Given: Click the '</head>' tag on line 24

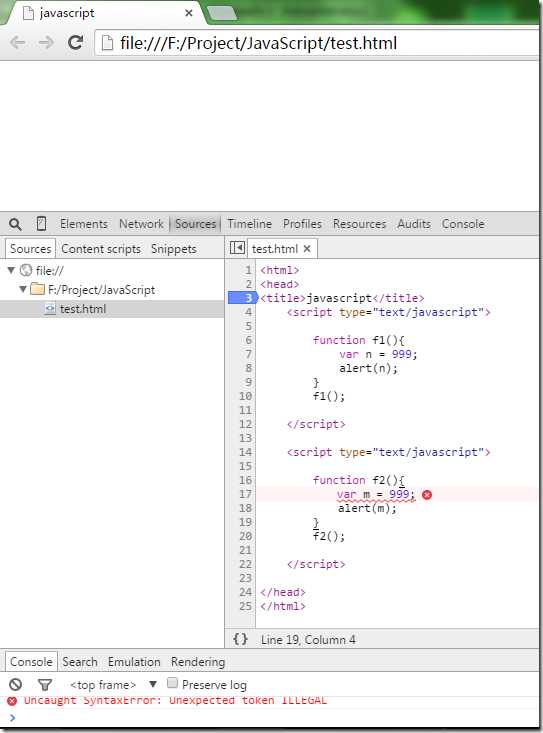Looking at the screenshot, I should (x=283, y=592).
